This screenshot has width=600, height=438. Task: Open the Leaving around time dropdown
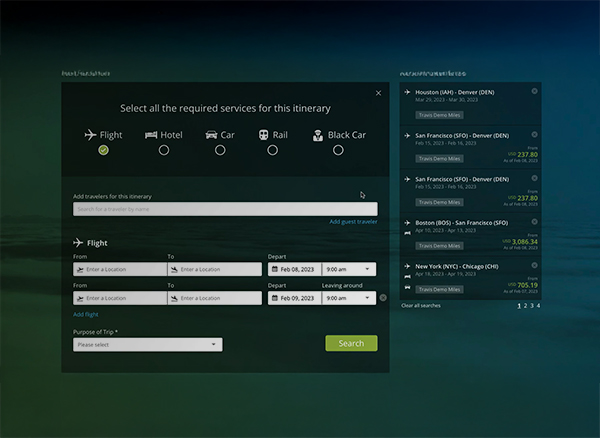(x=349, y=298)
